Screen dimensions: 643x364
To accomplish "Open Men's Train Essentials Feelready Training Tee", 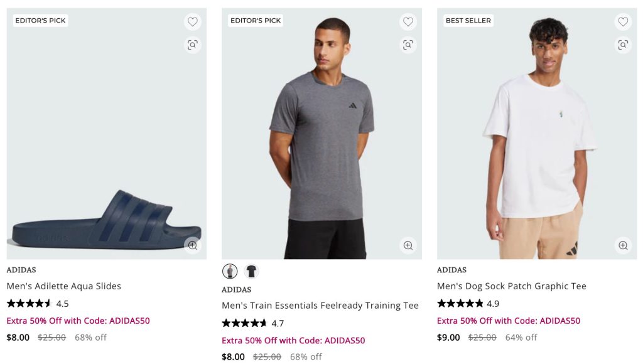I will tap(320, 306).
